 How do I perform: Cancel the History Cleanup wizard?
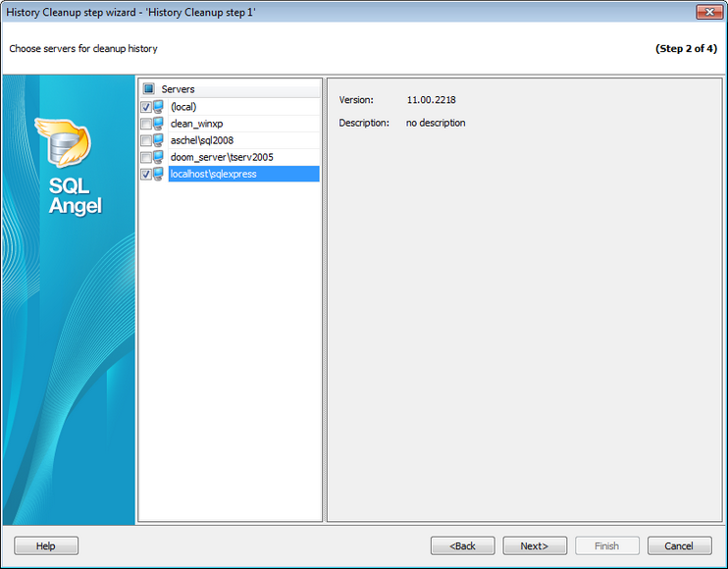click(x=679, y=545)
